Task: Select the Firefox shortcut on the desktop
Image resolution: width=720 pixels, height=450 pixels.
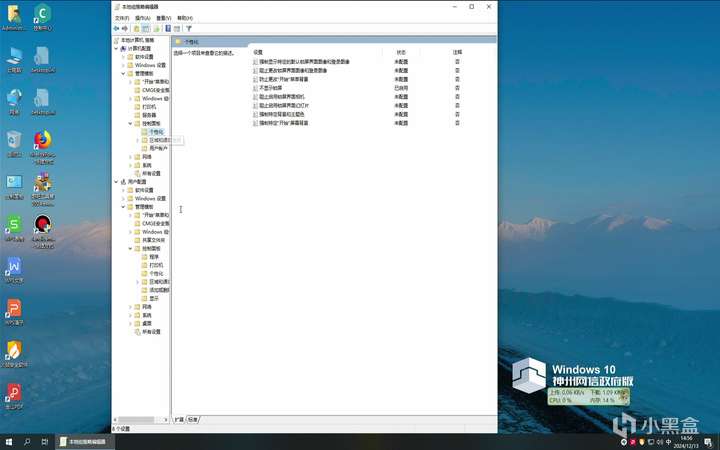Action: point(42,147)
